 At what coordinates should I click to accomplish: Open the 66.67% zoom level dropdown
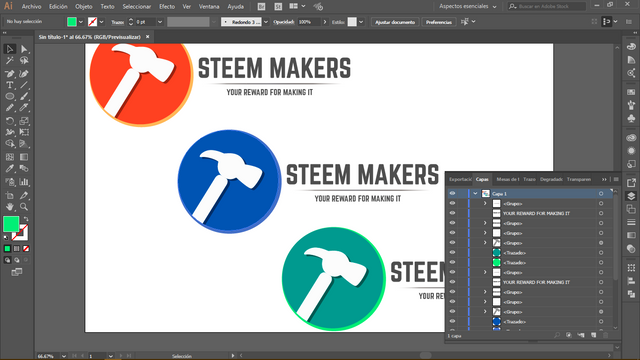coord(64,356)
